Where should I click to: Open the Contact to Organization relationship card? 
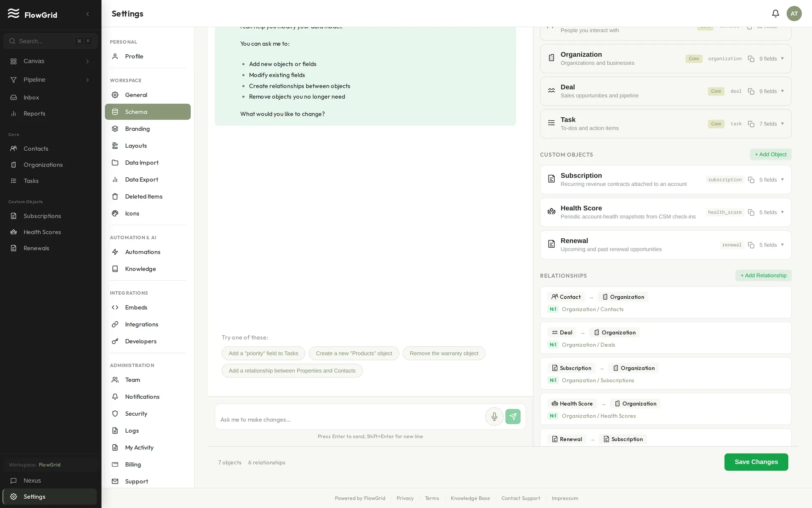(666, 302)
